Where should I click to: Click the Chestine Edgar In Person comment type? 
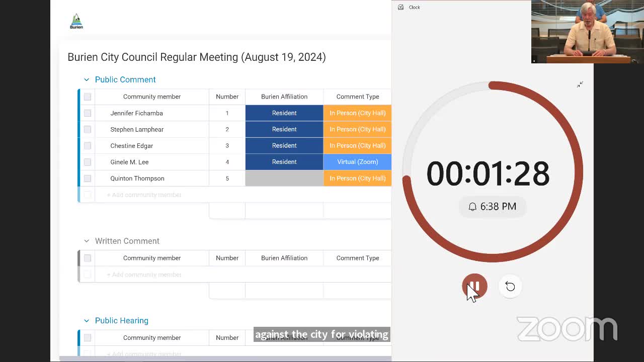(x=357, y=146)
